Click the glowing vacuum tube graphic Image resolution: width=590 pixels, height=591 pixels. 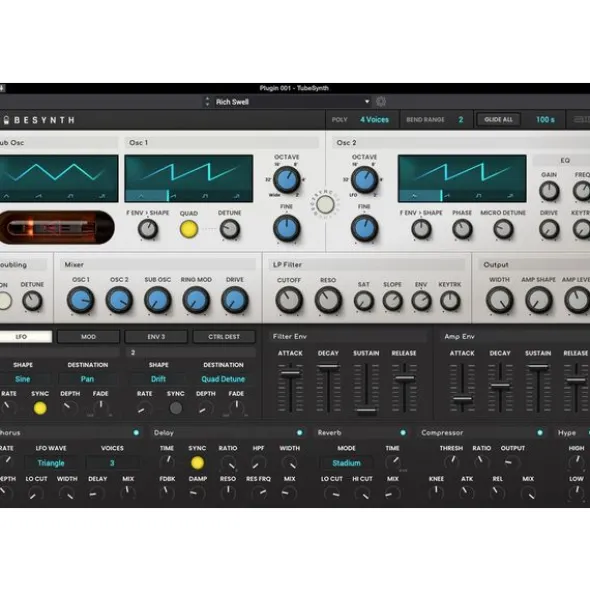[57, 228]
